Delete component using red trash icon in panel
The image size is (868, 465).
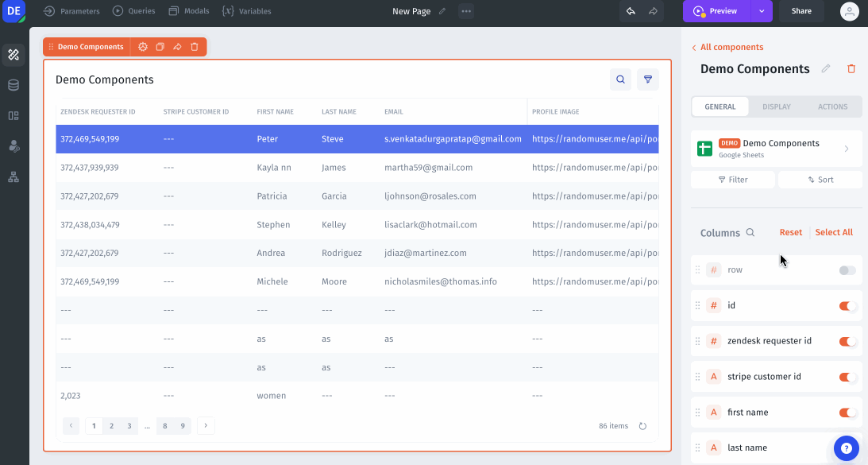(851, 69)
